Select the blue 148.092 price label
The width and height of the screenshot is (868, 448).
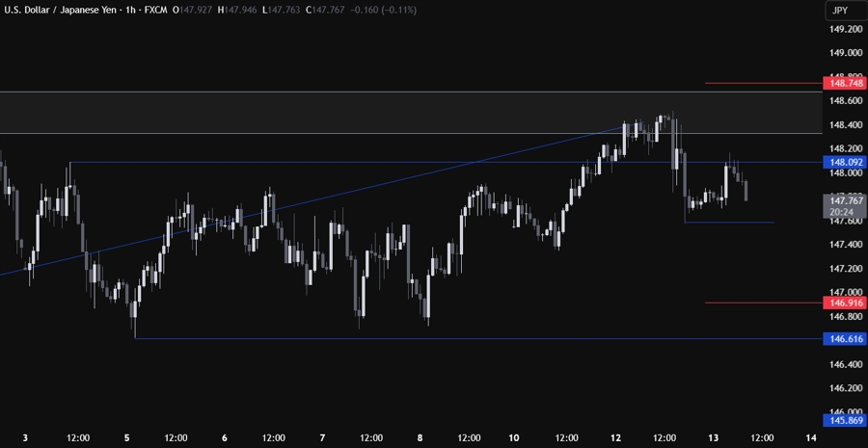coord(843,162)
